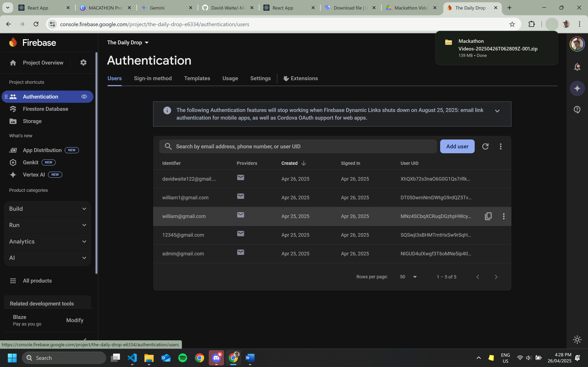Toggle light/dark theme sun icon
Image resolution: width=588 pixels, height=367 pixels.
577,339
